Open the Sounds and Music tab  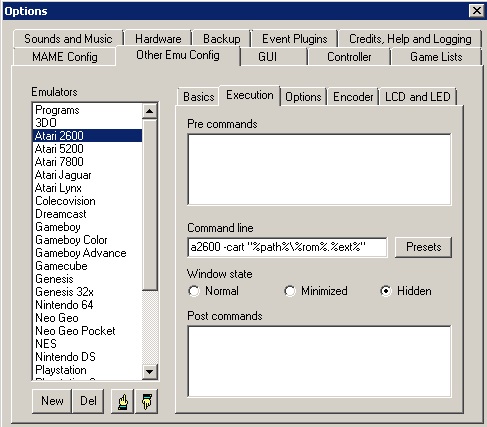[x=68, y=39]
